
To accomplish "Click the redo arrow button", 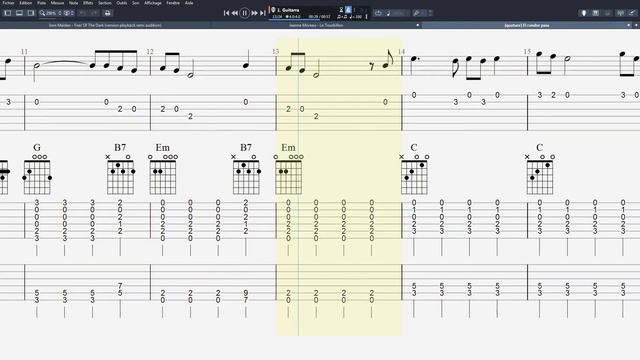I will click(x=94, y=13).
